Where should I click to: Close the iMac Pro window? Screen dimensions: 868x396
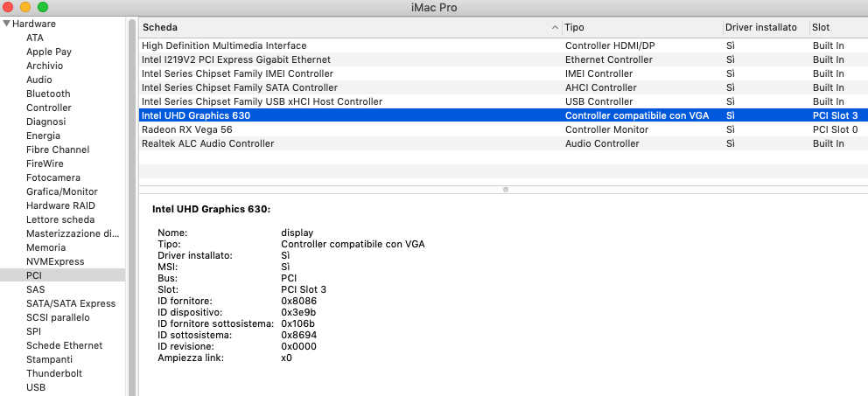(x=8, y=7)
